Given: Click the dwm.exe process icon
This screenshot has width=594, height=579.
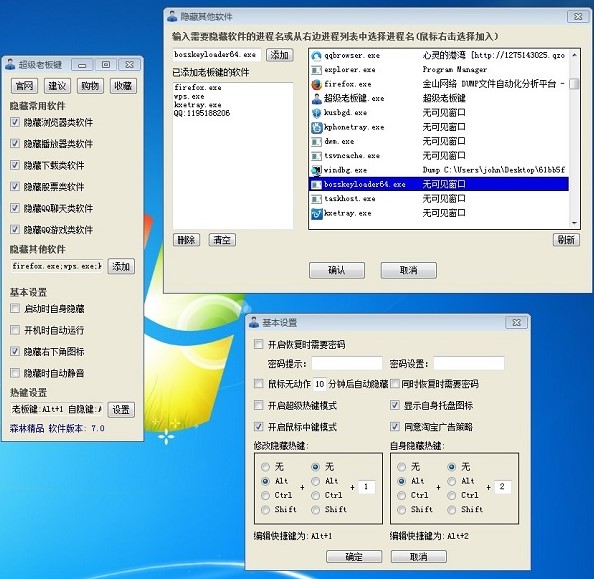Looking at the screenshot, I should tap(316, 142).
